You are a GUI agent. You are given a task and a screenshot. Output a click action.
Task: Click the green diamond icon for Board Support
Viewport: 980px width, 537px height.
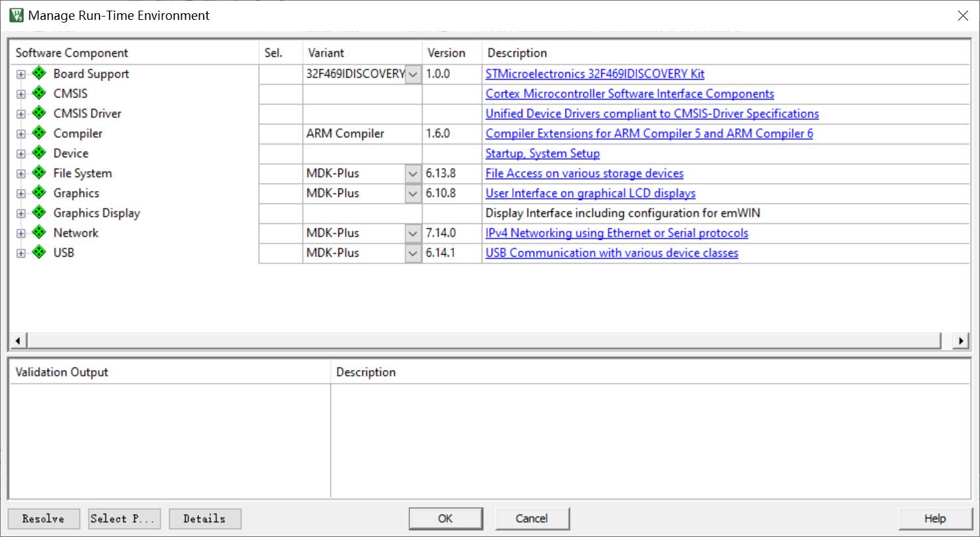coord(39,74)
